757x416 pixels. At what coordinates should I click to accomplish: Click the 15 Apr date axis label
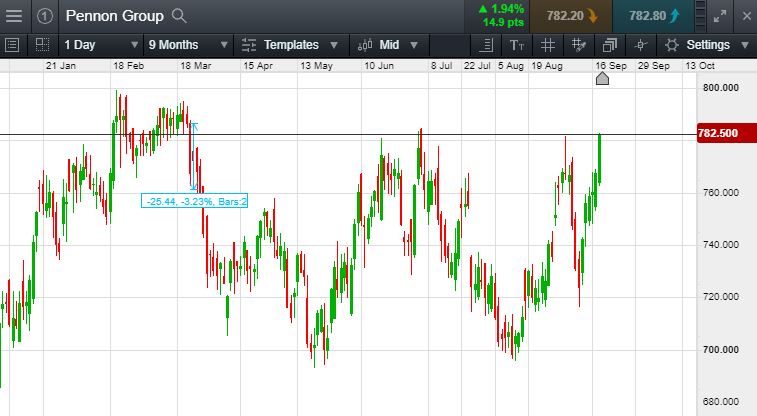click(x=258, y=66)
